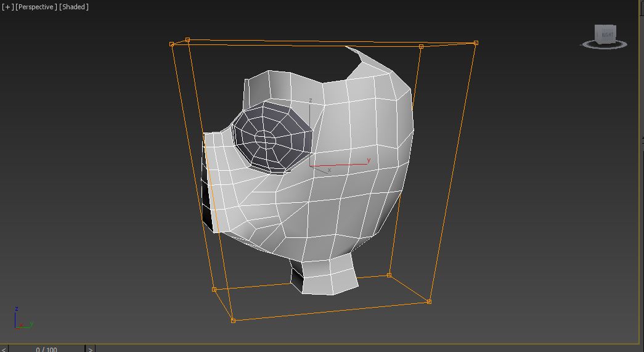The height and width of the screenshot is (352, 644).
Task: Step back with time slider left arrow
Action: coord(4,349)
